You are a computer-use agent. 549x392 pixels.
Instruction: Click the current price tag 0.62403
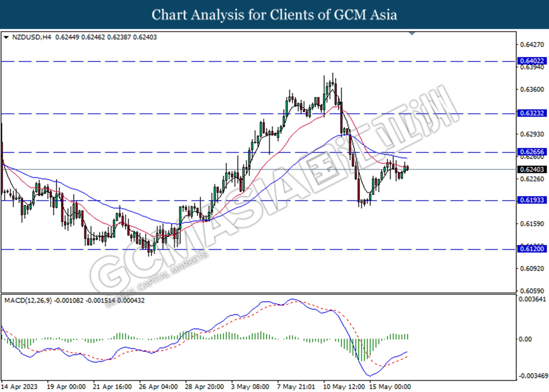coord(532,169)
